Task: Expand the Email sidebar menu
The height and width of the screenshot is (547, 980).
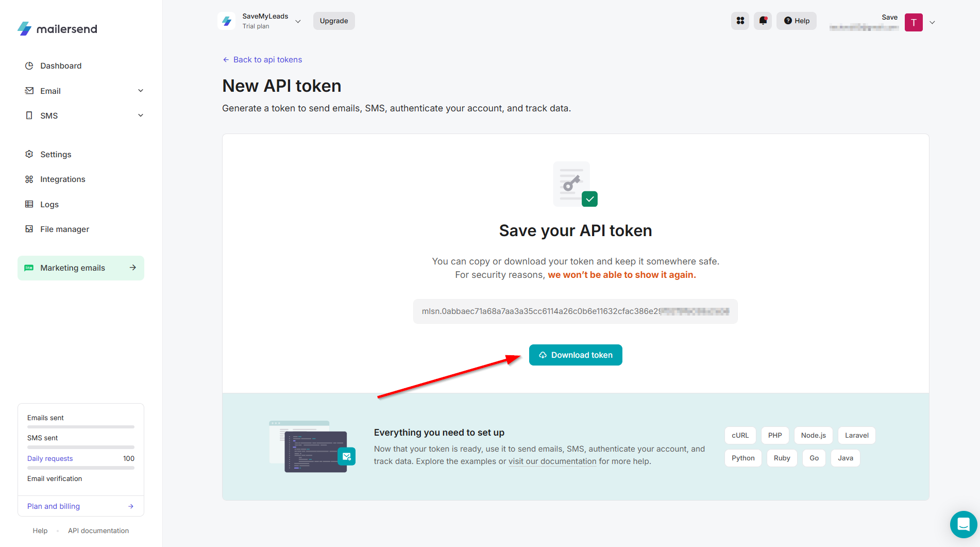Action: coord(140,91)
